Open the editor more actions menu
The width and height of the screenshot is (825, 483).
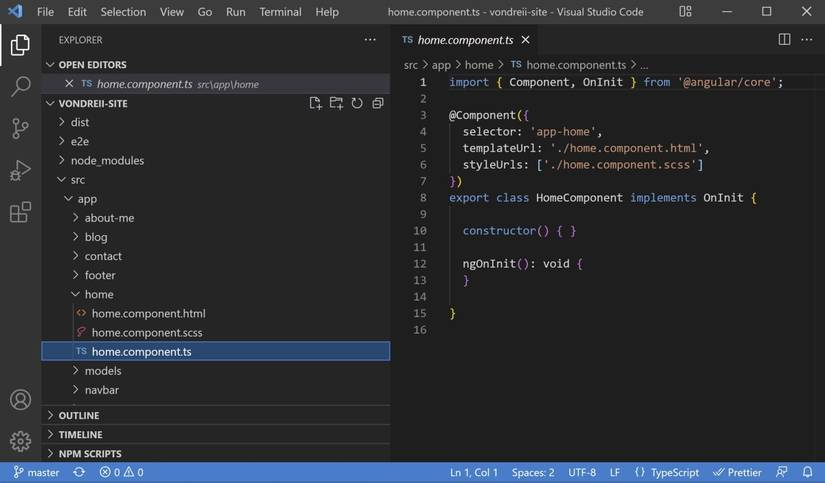(x=807, y=39)
